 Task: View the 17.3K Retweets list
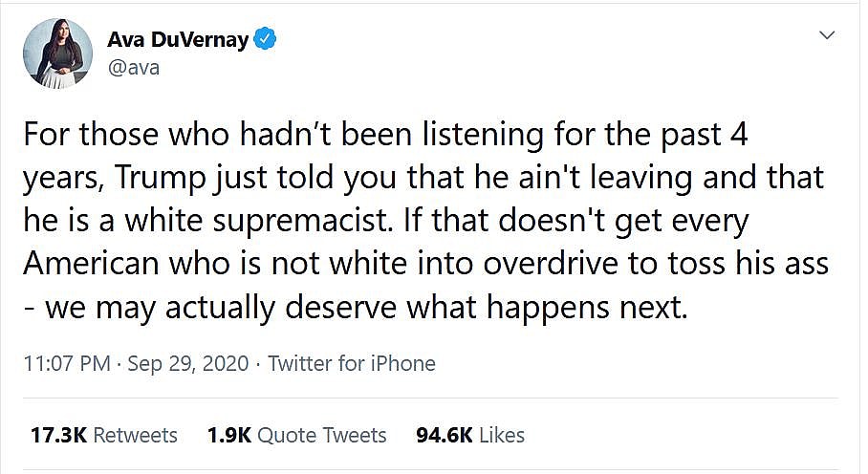coord(103,435)
